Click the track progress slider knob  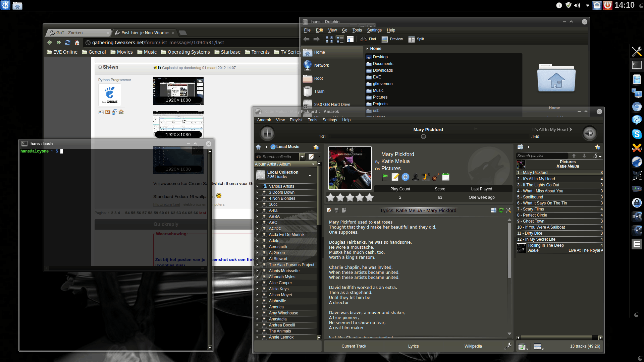(x=423, y=137)
